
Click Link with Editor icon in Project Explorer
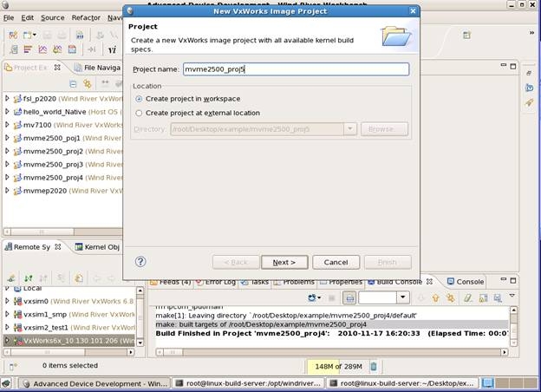click(88, 83)
